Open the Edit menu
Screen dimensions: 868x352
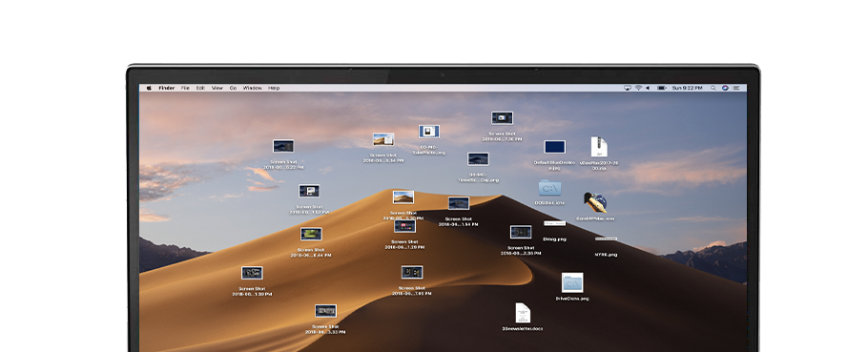pos(200,88)
